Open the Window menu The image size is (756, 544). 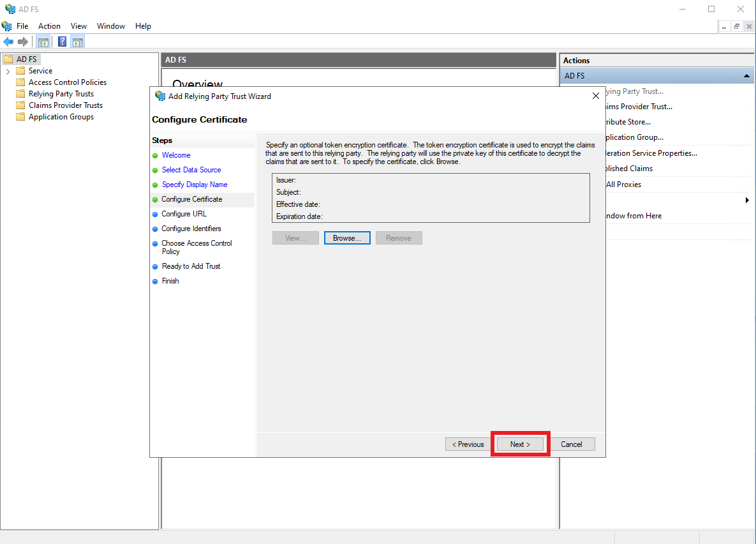click(110, 26)
